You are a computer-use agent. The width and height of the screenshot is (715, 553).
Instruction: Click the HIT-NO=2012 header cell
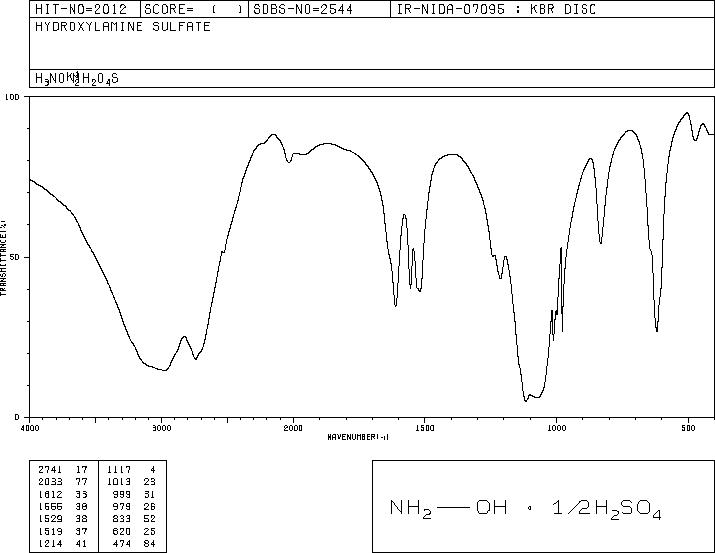coord(80,9)
